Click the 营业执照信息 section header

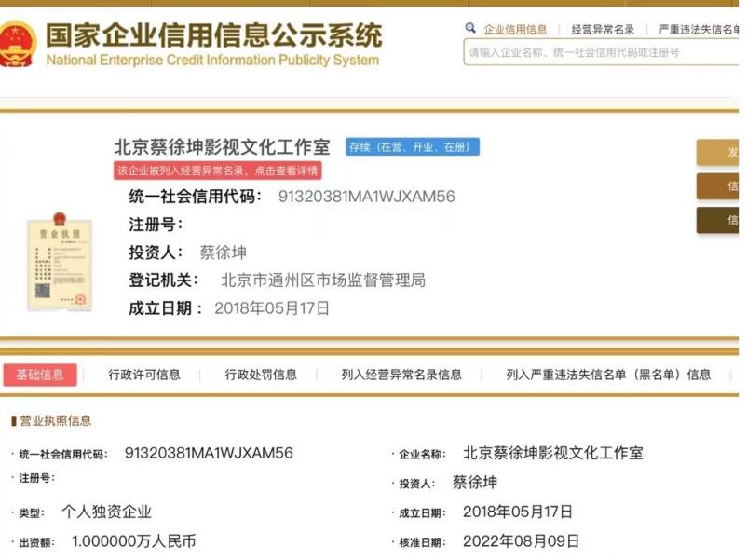pos(55,421)
